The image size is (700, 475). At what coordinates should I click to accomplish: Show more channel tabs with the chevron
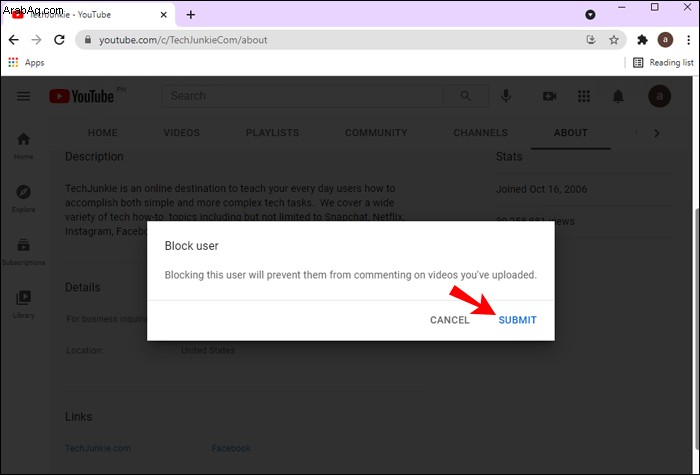[657, 133]
